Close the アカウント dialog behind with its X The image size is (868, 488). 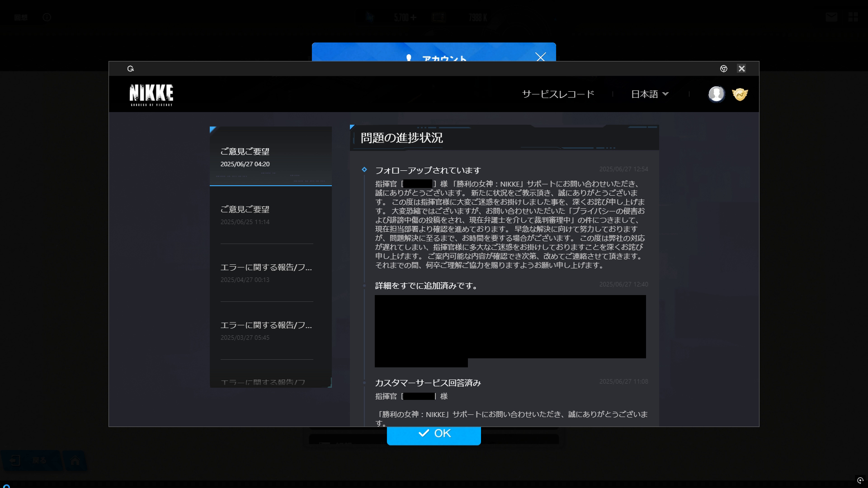click(x=540, y=57)
